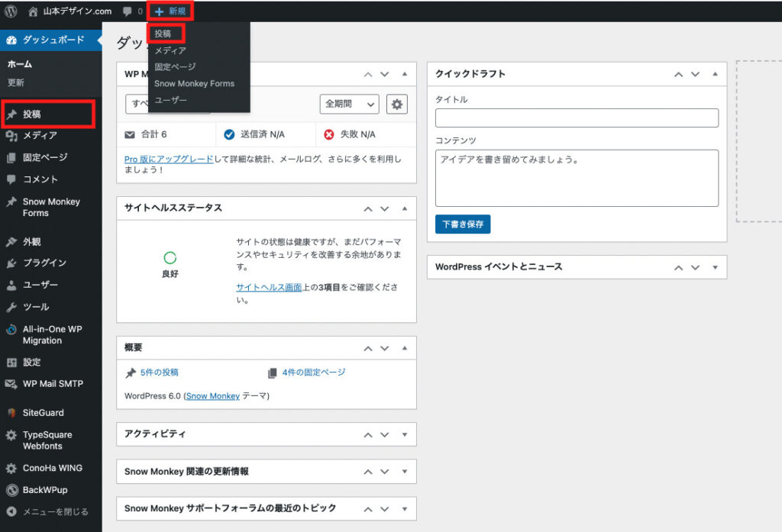
Task: Click the comment icon beside コメント in sidebar
Action: [11, 179]
